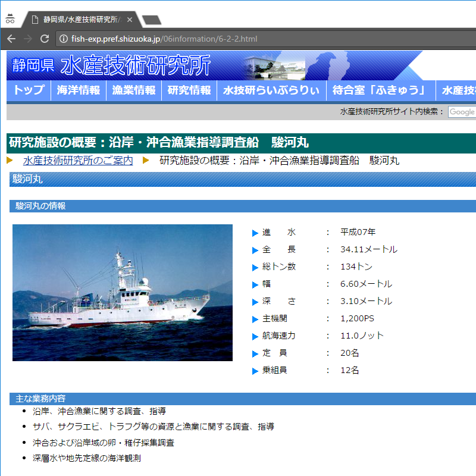Screen dimensions: 476x476
Task: Click the 駿河丸 ship photograph
Action: tap(123, 293)
